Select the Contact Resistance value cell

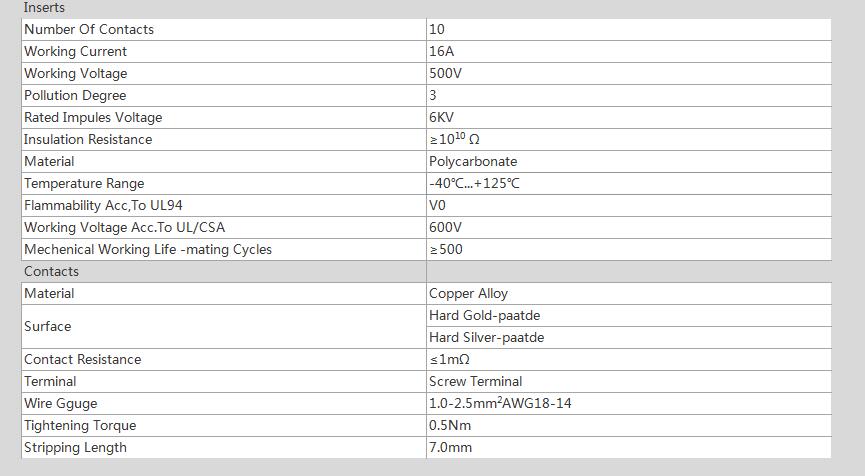tap(629, 360)
